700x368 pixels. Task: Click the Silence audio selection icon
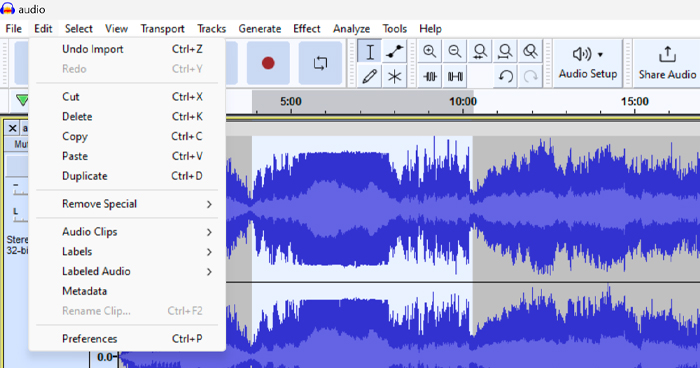click(455, 76)
